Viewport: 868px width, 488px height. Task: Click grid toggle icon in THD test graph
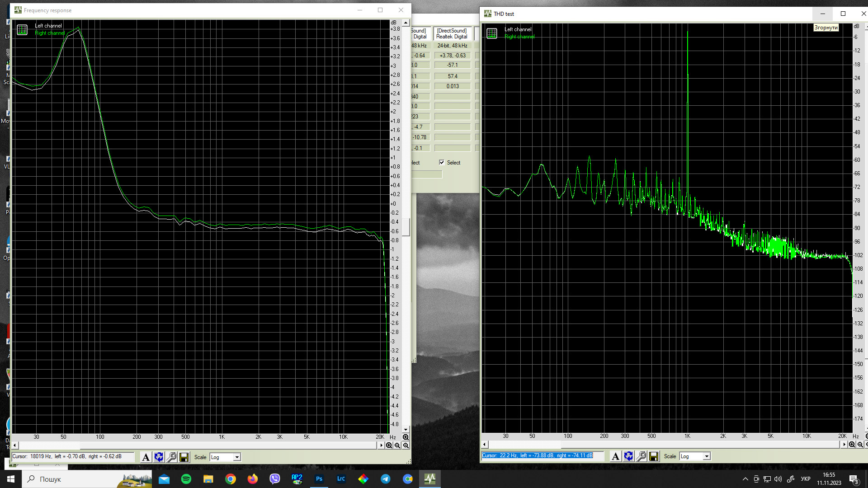(492, 33)
